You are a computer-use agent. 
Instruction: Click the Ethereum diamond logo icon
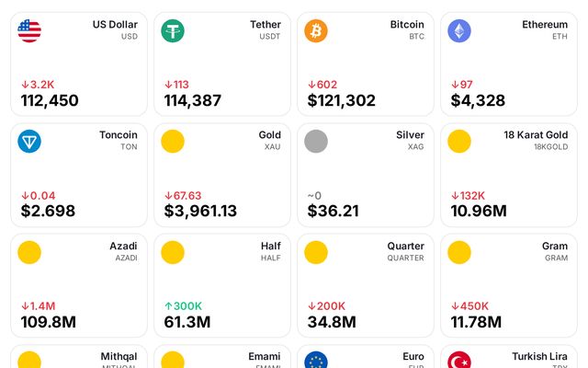pos(459,31)
